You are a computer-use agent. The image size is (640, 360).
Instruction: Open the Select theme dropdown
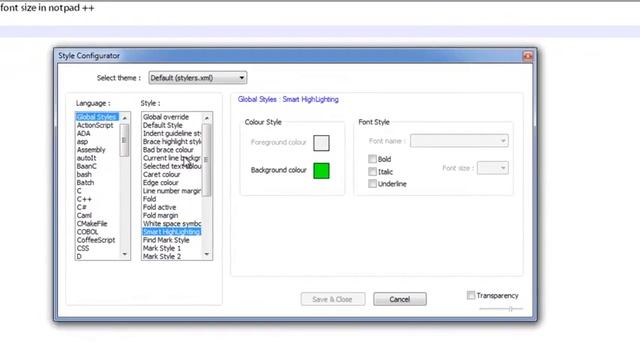(x=198, y=78)
